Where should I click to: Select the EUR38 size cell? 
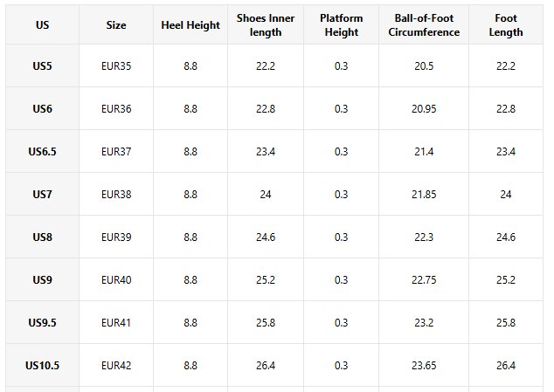coord(116,194)
